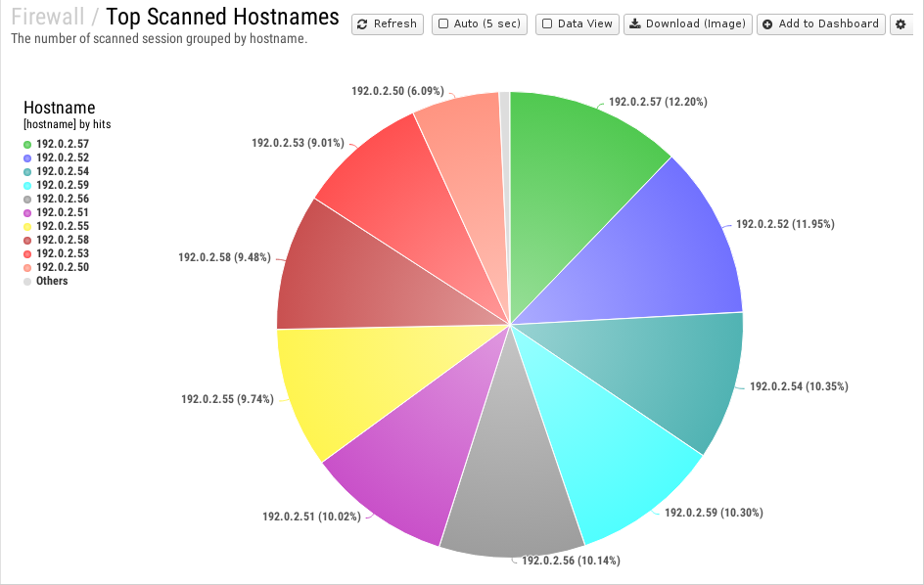The height and width of the screenshot is (585, 924).
Task: Click the Refresh button icon
Action: [362, 24]
